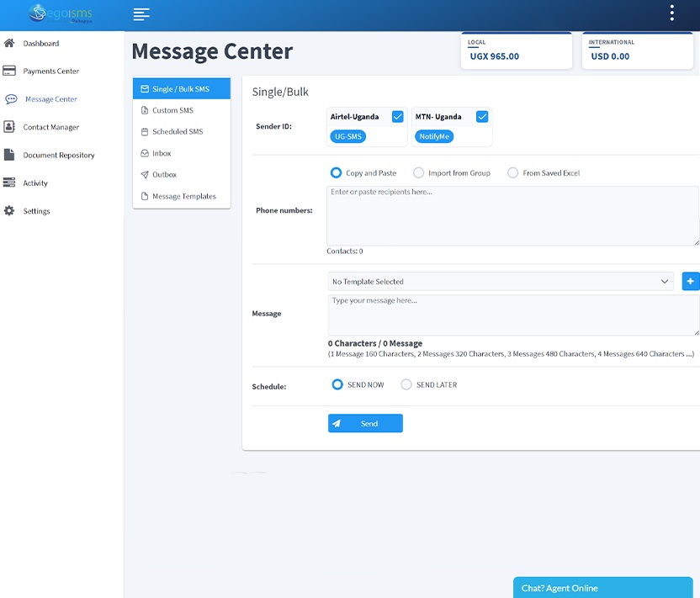Choose the SEND LATER schedule option

click(406, 384)
